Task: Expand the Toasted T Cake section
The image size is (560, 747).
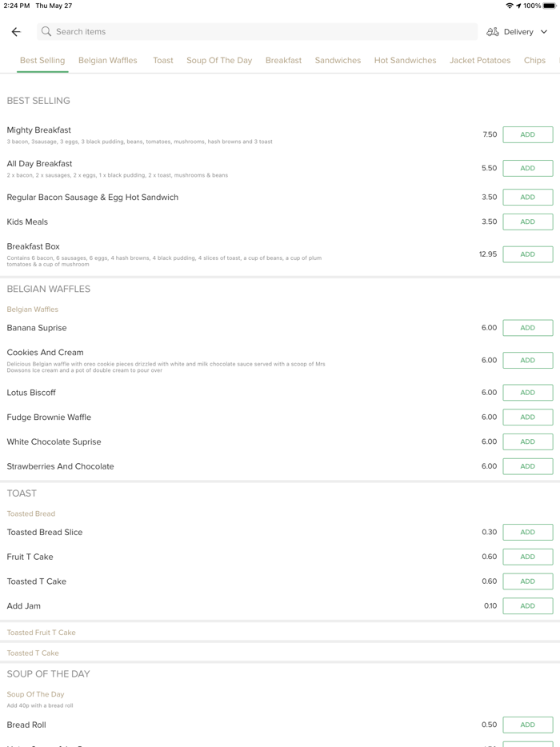Action: click(x=33, y=653)
